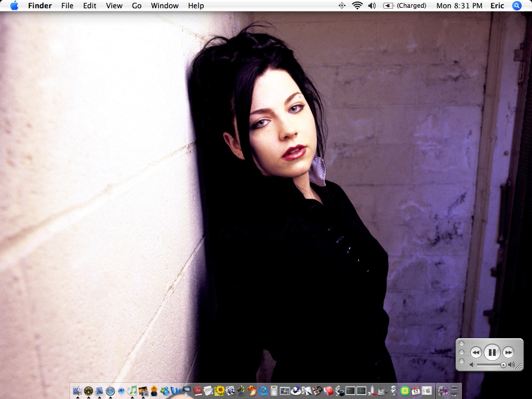Open iTunes from the Dock
532x399 pixels.
coord(132,391)
